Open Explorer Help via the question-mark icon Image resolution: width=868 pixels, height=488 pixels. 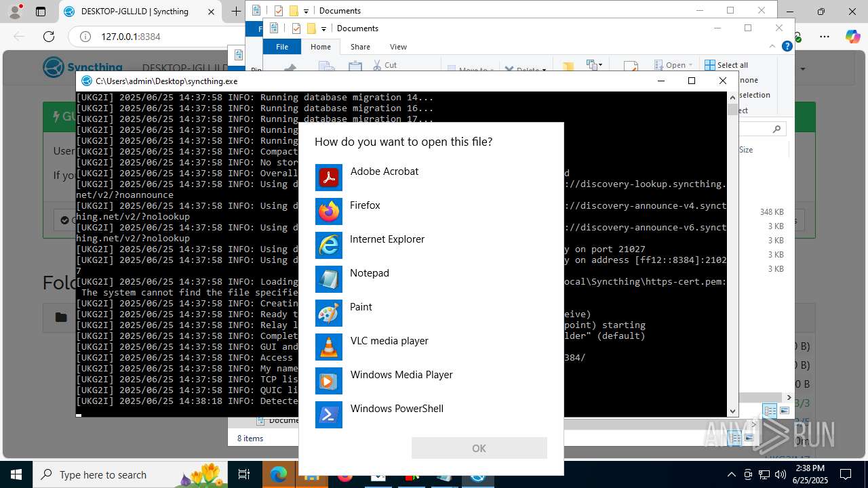pos(787,46)
